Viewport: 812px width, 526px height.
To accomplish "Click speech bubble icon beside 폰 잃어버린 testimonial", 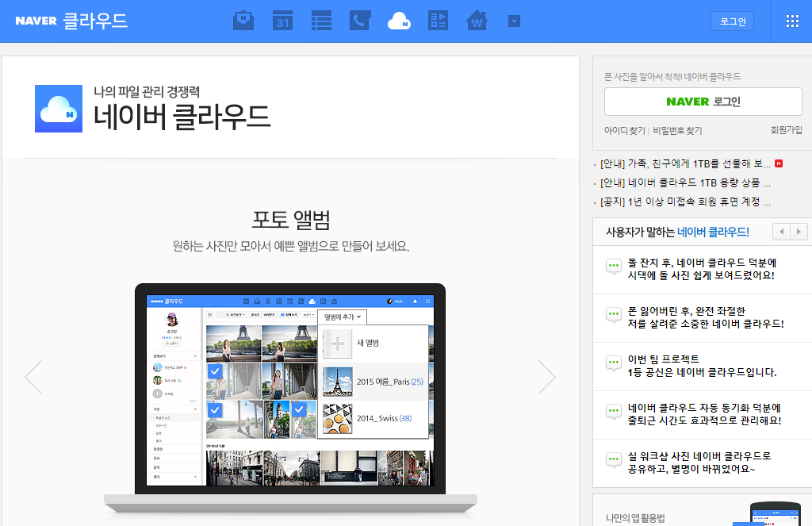I will tap(614, 315).
